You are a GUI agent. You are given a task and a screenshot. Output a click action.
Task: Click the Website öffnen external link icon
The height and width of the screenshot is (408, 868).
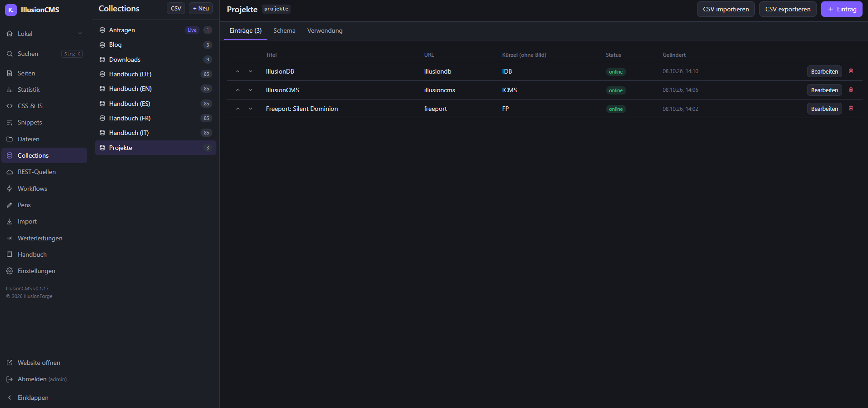click(10, 363)
